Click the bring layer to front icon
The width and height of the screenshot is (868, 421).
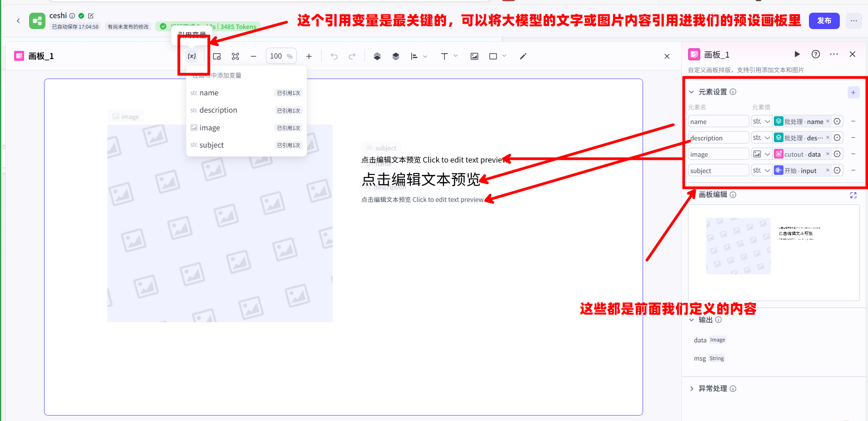377,56
